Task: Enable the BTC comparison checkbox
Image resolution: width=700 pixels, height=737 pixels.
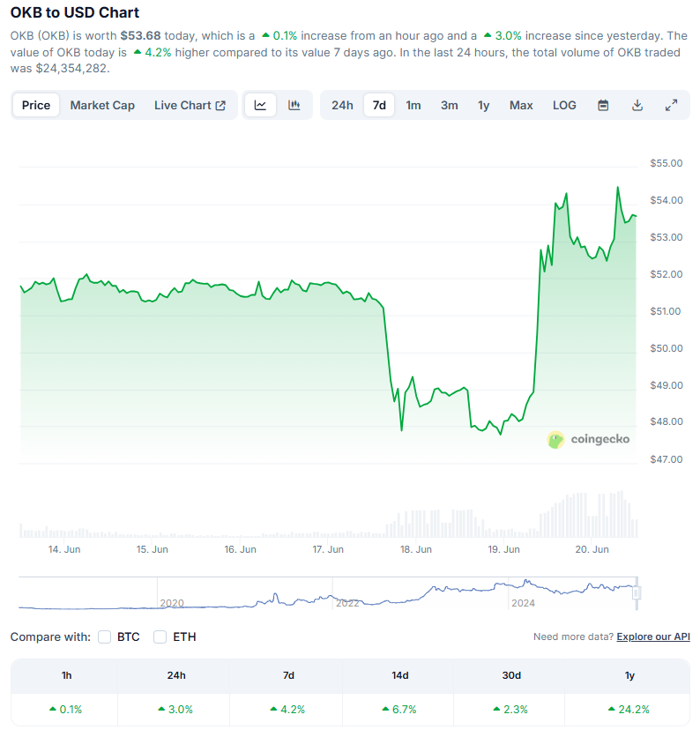Action: click(x=104, y=636)
